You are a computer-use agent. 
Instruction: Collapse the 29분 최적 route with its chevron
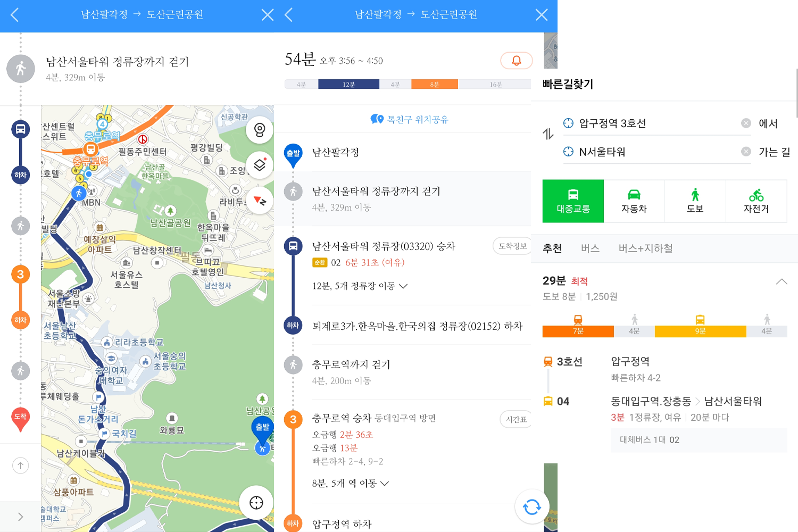781,281
